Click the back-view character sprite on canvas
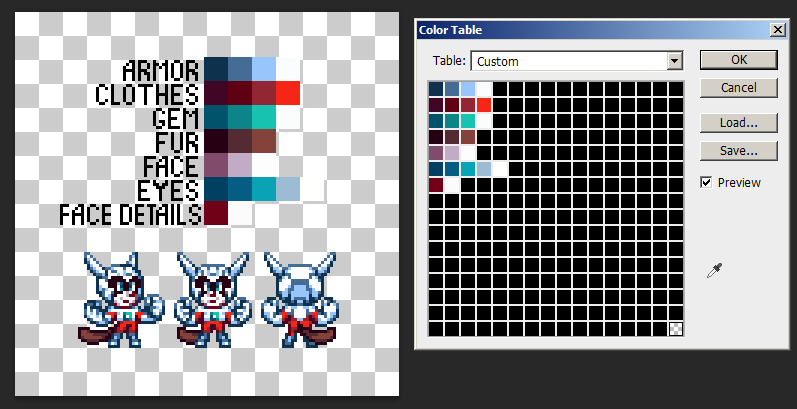 (300, 300)
